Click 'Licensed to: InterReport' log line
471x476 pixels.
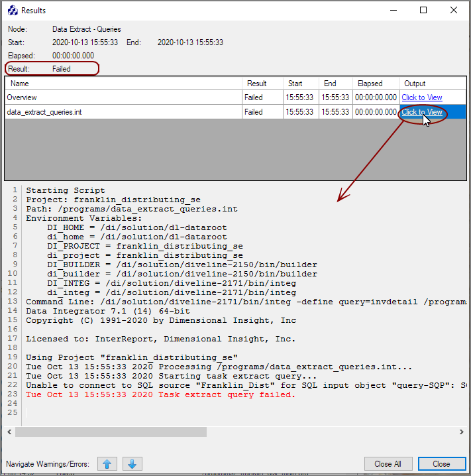160,339
